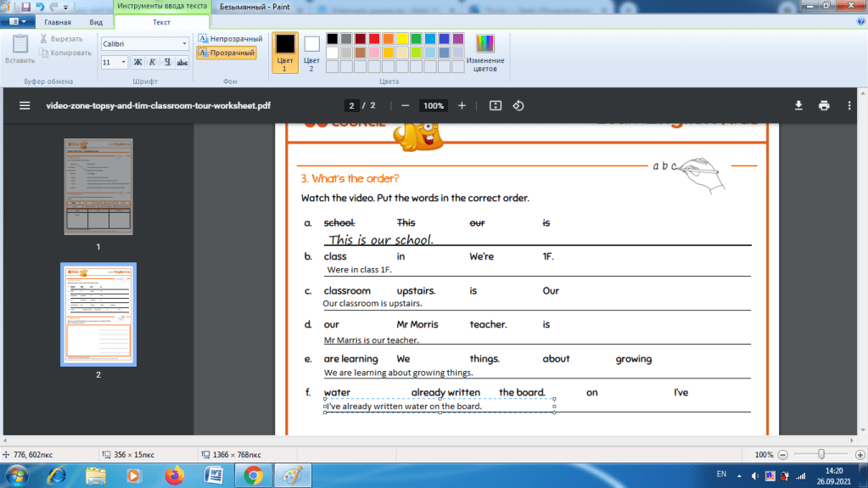Select the Opaque background option
Screen dimensions: 868x488
231,38
